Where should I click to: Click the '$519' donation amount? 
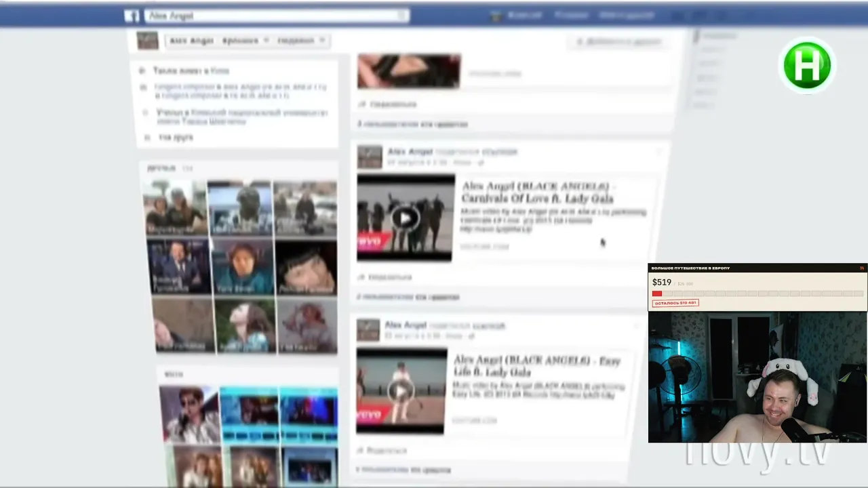[662, 282]
